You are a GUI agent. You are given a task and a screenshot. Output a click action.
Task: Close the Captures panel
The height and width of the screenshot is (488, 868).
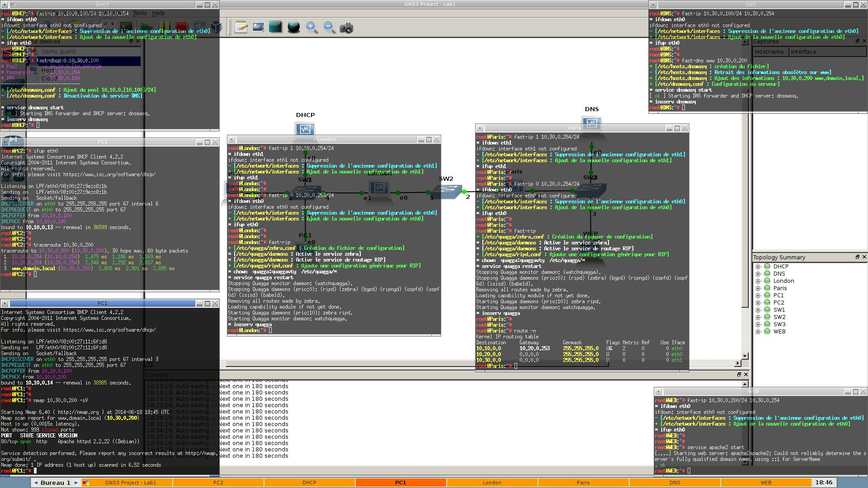864,41
